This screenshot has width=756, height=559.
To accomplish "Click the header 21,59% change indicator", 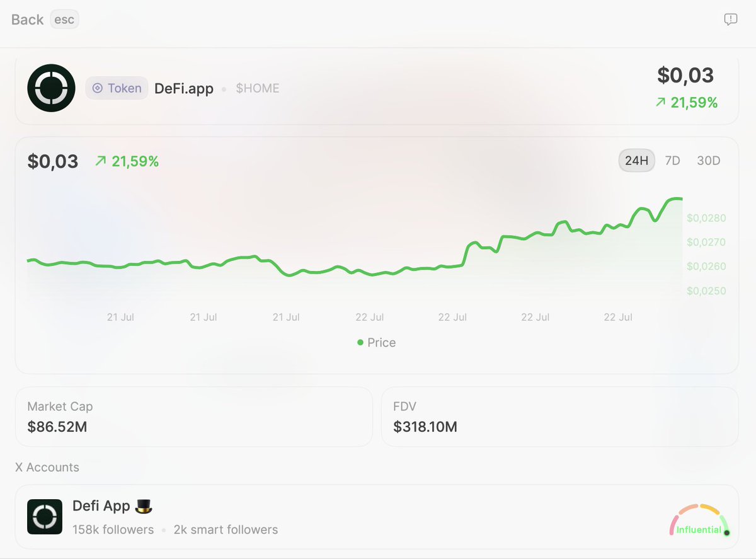I will pos(687,102).
